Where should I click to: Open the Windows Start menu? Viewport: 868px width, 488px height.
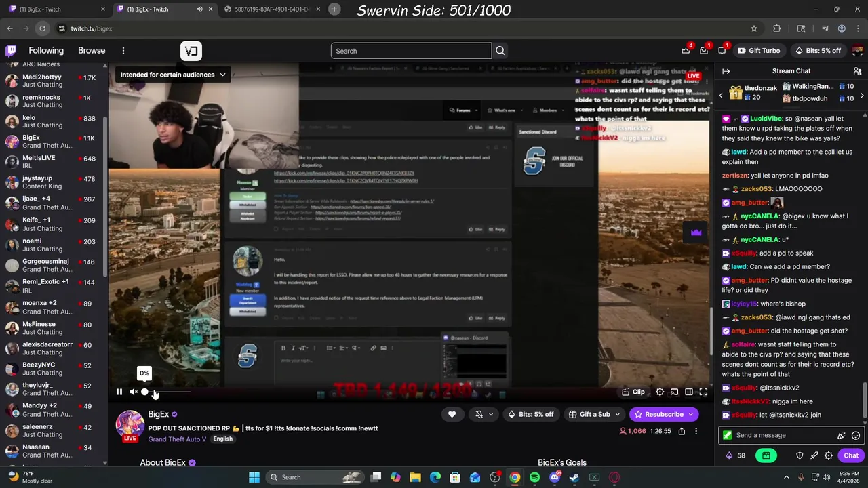pos(254,477)
